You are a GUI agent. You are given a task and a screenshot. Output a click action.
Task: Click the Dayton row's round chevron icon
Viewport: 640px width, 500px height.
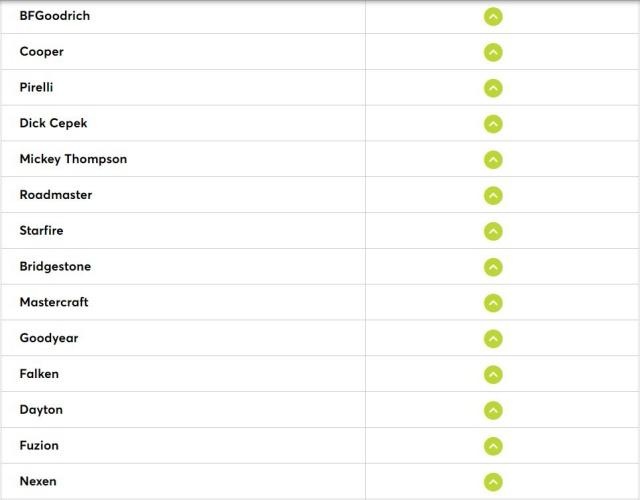click(x=493, y=411)
